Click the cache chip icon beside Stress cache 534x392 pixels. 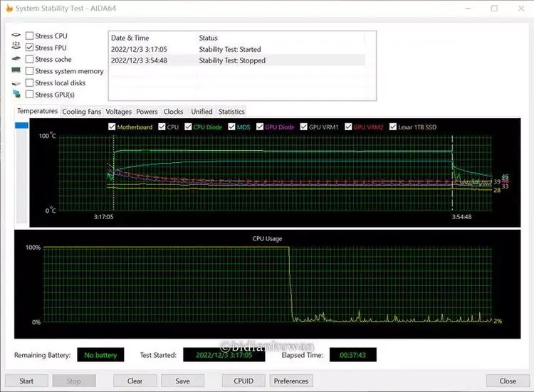tap(16, 59)
